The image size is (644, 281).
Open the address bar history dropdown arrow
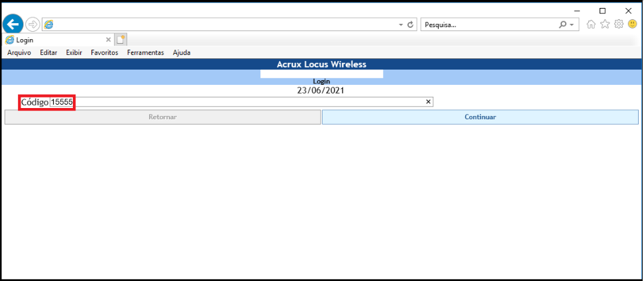pyautogui.click(x=401, y=25)
